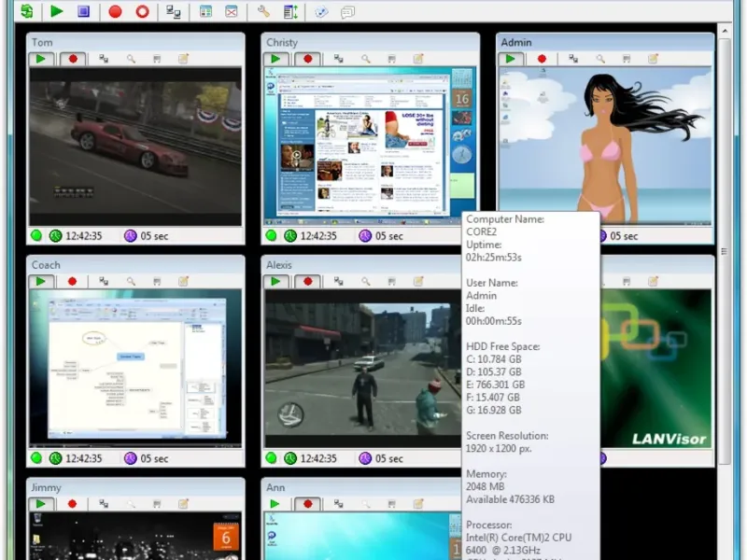
Task: Toggle the record button on the Admin card
Action: click(542, 59)
